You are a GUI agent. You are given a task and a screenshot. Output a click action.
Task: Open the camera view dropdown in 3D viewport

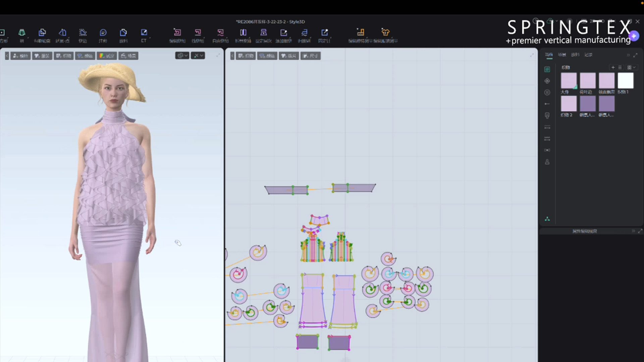coord(182,55)
